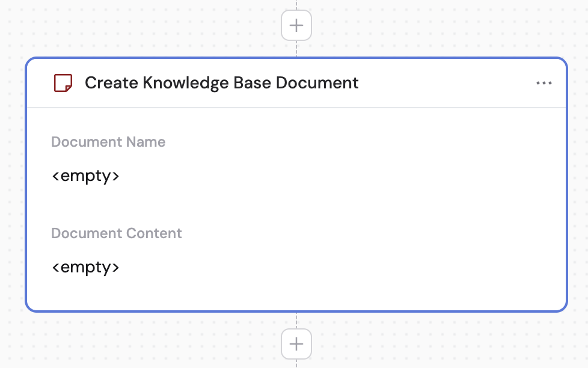This screenshot has height=368, width=588.
Task: Expand insert options using the lower plus control
Action: pyautogui.click(x=296, y=344)
